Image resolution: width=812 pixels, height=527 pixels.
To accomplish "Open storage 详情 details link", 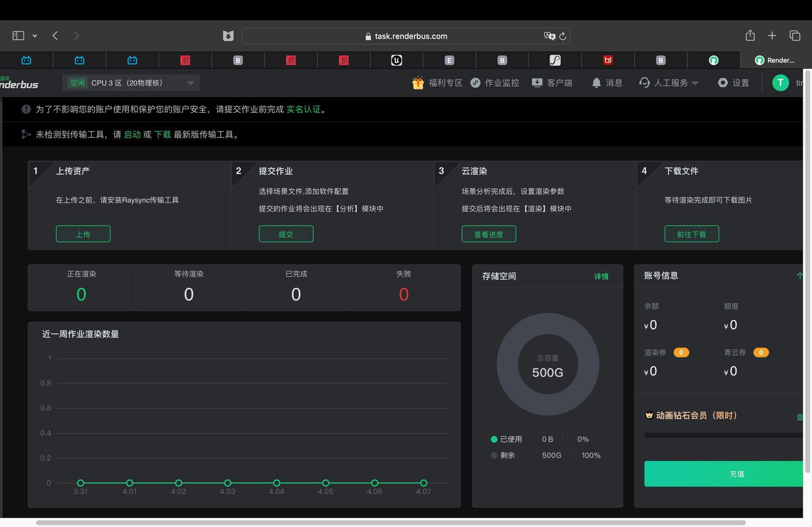I will [x=601, y=276].
